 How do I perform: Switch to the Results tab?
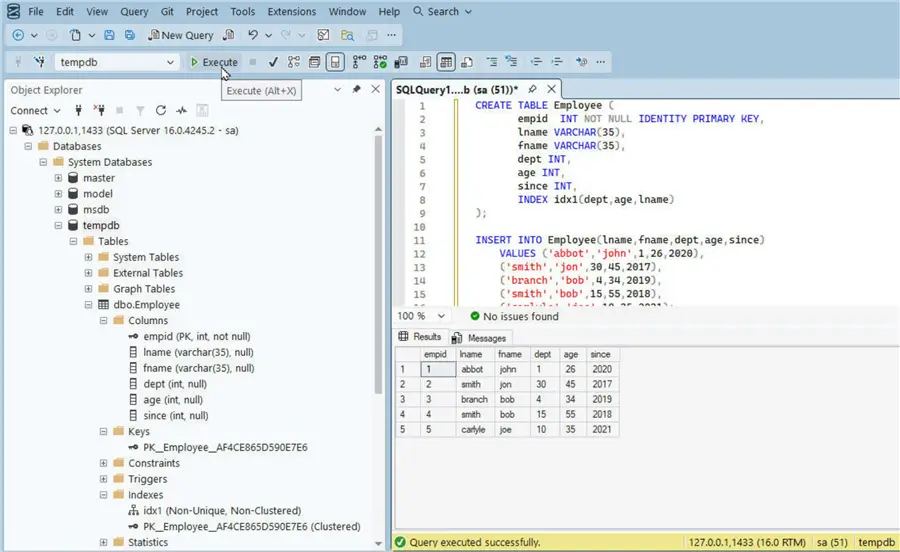[420, 337]
